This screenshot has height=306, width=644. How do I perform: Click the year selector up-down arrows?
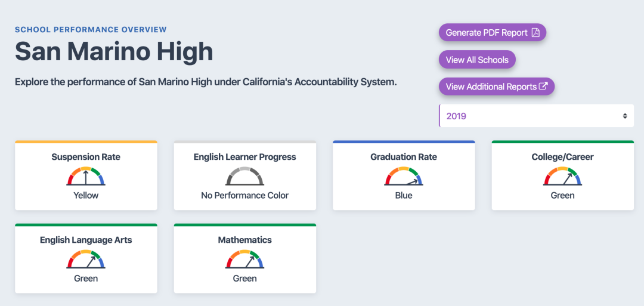[625, 116]
